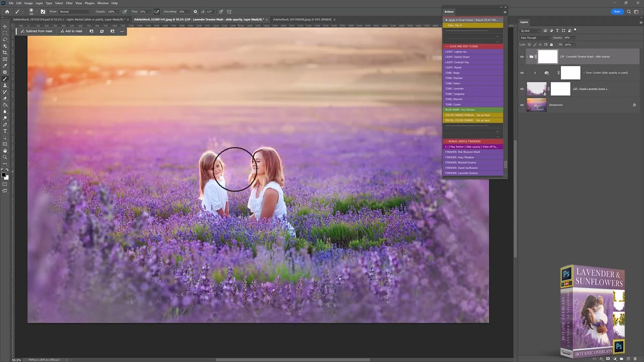The width and height of the screenshot is (644, 362).
Task: Open the brush Opacity dropdown arrow
Action: click(x=118, y=12)
